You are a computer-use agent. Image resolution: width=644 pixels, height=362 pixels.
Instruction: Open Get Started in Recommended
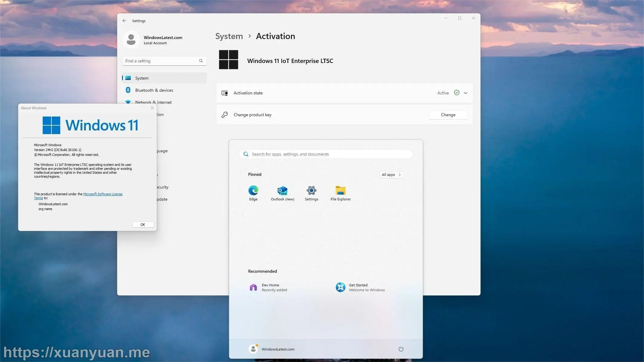coord(360,287)
